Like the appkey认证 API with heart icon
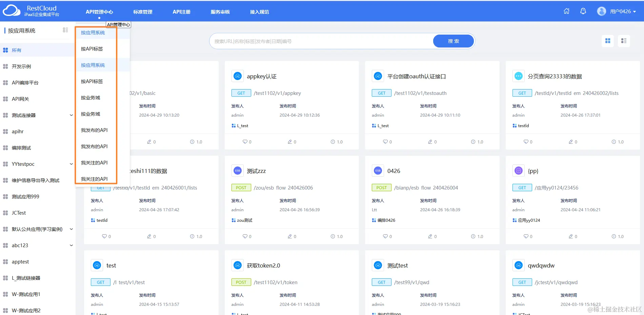644x315 pixels. pos(245,142)
